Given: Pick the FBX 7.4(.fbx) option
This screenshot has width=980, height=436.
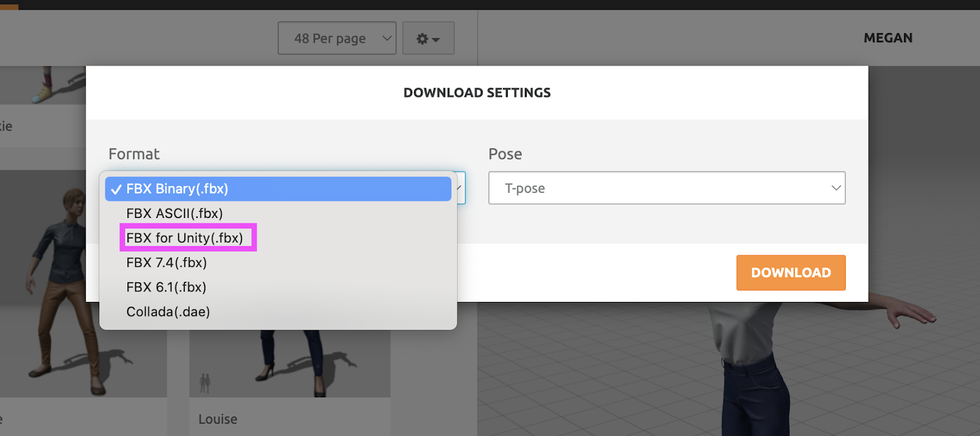Looking at the screenshot, I should point(167,263).
